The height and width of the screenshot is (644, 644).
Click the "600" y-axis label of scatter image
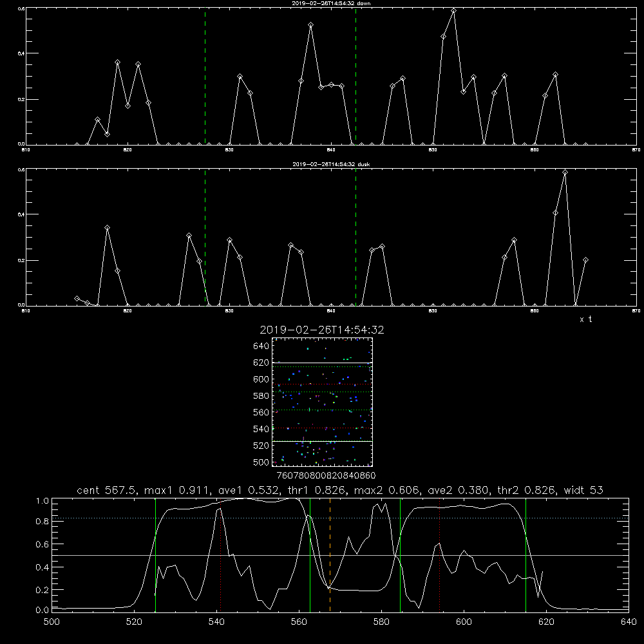click(261, 379)
